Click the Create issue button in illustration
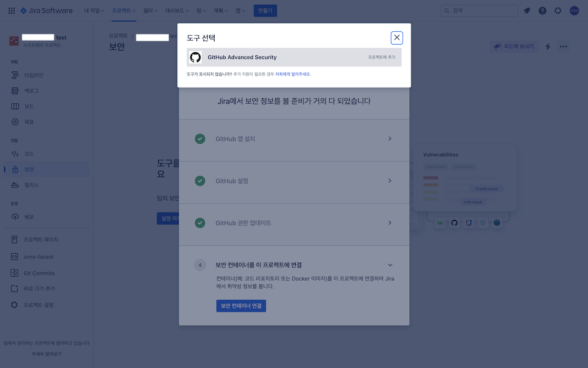This screenshot has width=588, height=368. [486, 188]
